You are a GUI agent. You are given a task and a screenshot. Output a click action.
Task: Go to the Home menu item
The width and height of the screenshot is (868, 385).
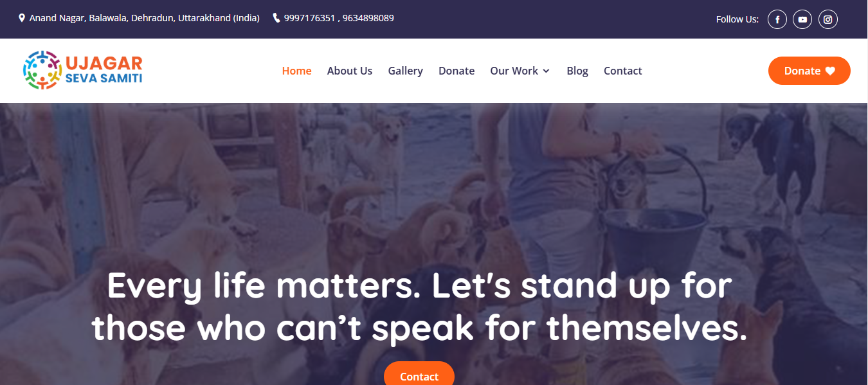tap(296, 71)
